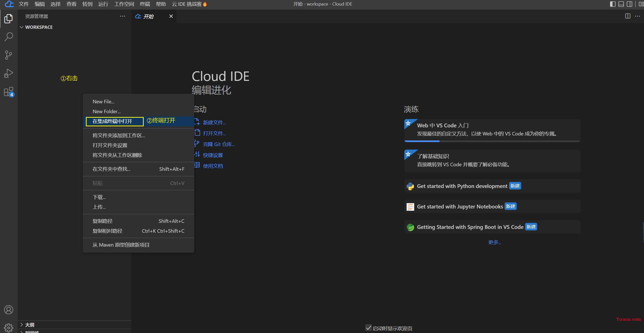Image resolution: width=644 pixels, height=333 pixels.
Task: Open the Accounts icon in activity bar
Action: pyautogui.click(x=9, y=310)
